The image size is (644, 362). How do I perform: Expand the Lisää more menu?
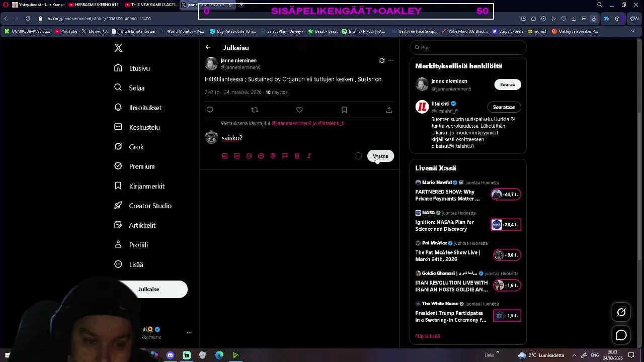[x=129, y=264]
